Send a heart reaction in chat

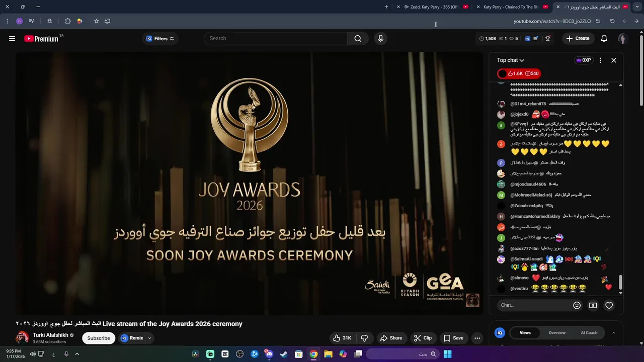click(609, 305)
